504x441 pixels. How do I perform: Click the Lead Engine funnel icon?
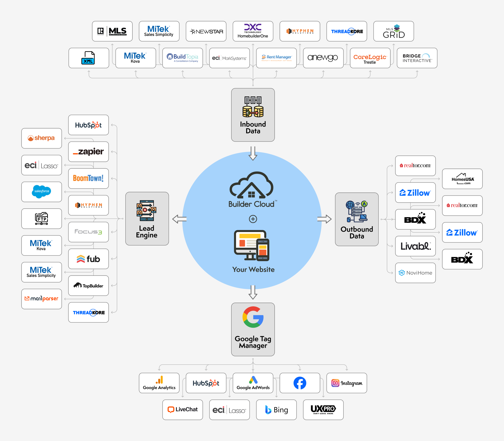tap(147, 211)
